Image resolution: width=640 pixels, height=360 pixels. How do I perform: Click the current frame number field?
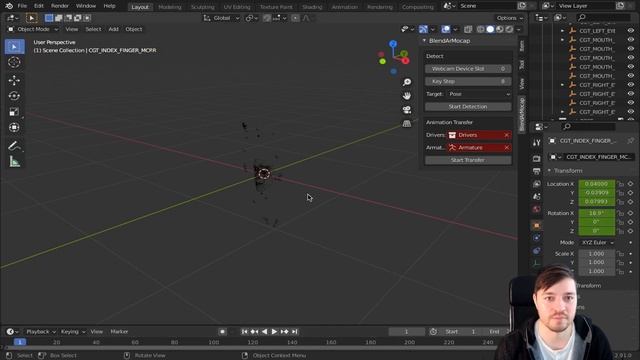coord(406,332)
